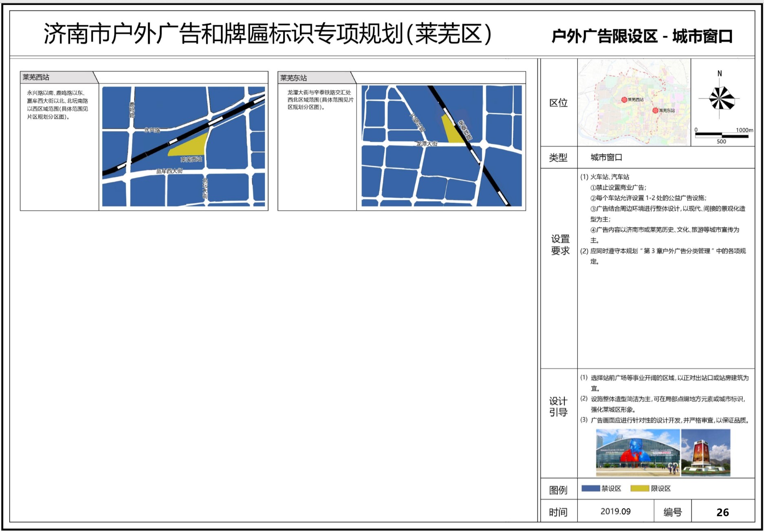Click the 赢牟西大街 road label
Viewport: 764px width, 532px height.
click(x=169, y=171)
